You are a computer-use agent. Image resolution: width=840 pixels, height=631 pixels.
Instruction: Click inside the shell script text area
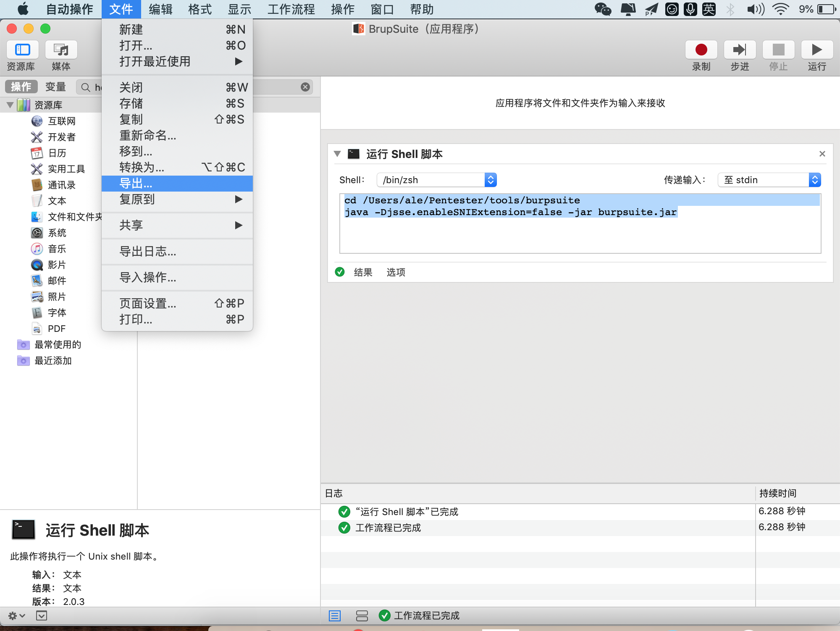(x=580, y=235)
